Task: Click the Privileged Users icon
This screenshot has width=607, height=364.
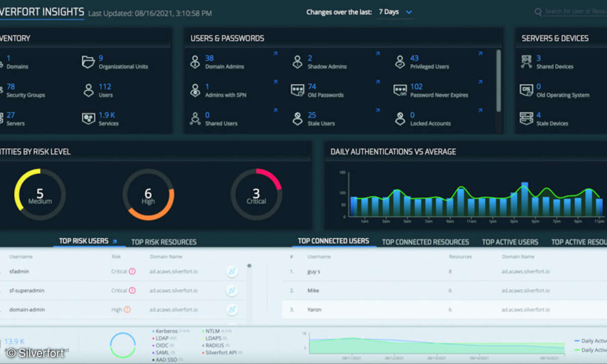Action: click(x=400, y=62)
